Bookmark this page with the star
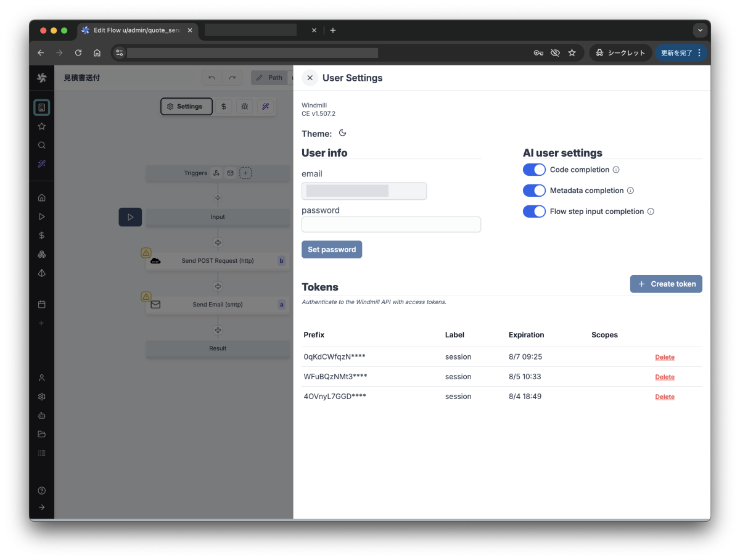The height and width of the screenshot is (560, 740). [x=572, y=53]
